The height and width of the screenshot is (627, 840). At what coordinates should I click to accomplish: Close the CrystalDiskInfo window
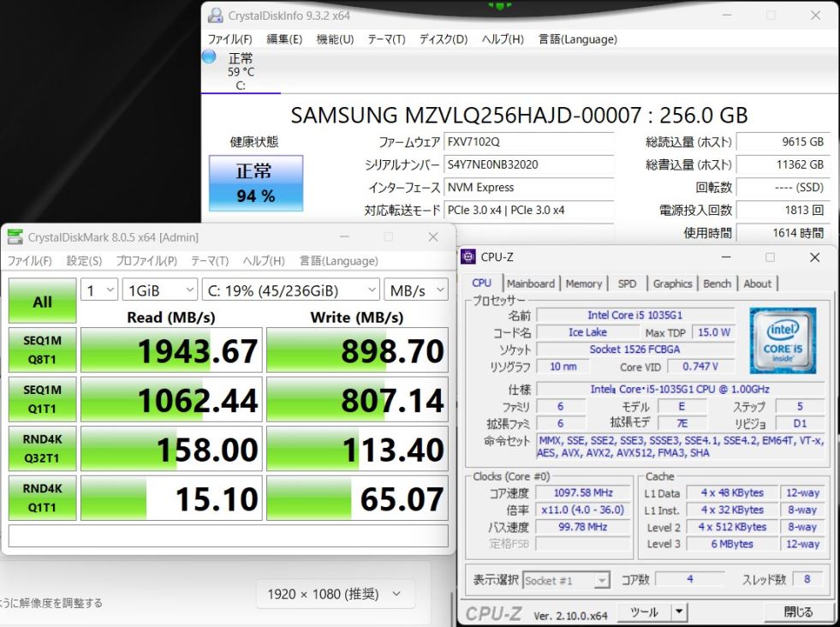click(x=815, y=15)
